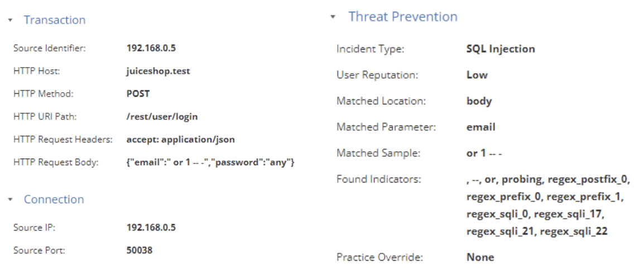Click the Source IP value in Connection

(151, 228)
